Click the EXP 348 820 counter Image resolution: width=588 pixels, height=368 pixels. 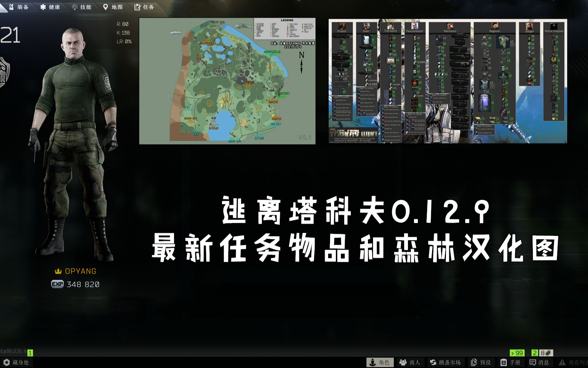(76, 284)
